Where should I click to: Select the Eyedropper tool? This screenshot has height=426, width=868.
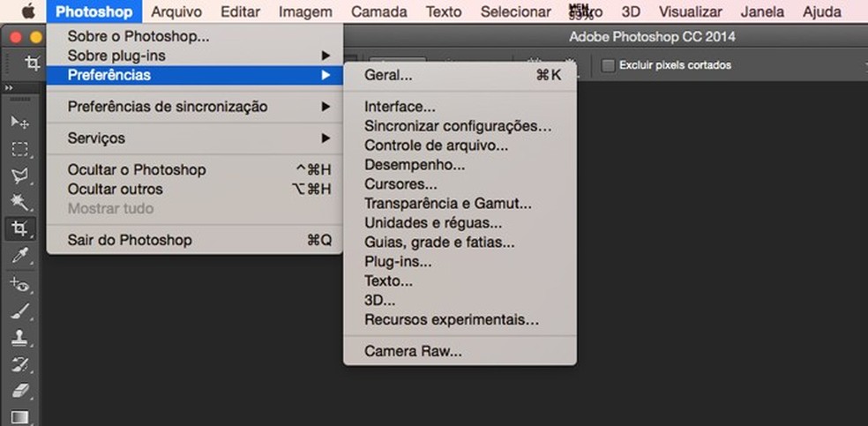click(x=19, y=257)
